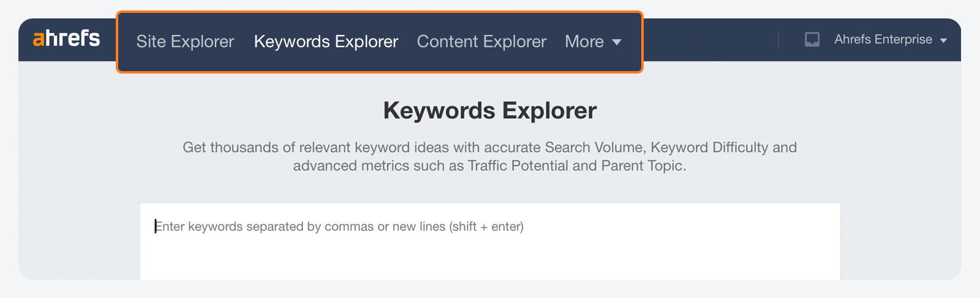Select the word 'More' in the navigation
This screenshot has height=298, width=980.
[584, 42]
